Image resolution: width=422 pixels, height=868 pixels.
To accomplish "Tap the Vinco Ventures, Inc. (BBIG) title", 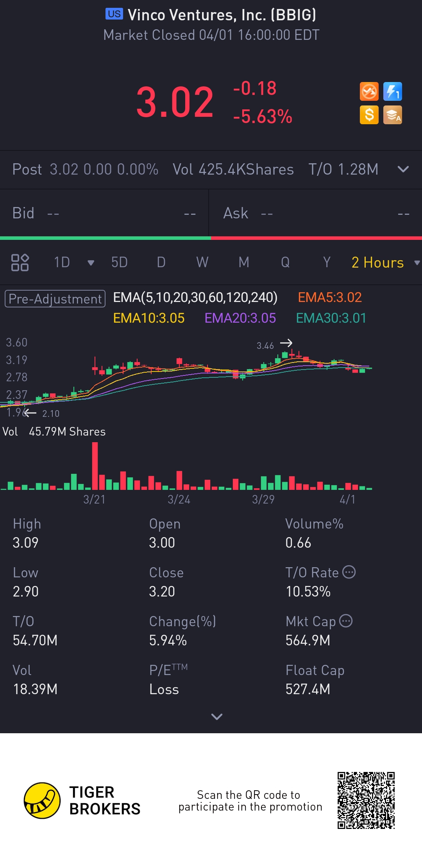I will click(x=222, y=15).
